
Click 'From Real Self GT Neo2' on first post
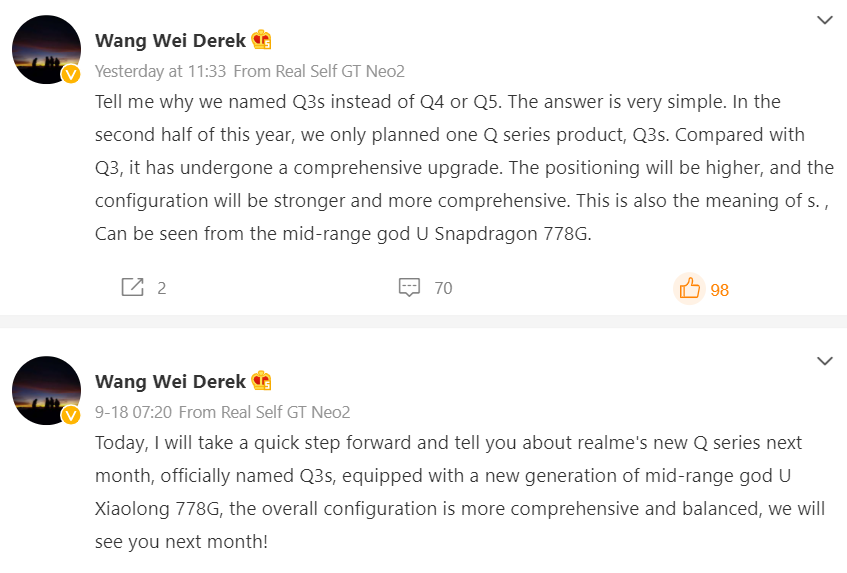coord(319,71)
